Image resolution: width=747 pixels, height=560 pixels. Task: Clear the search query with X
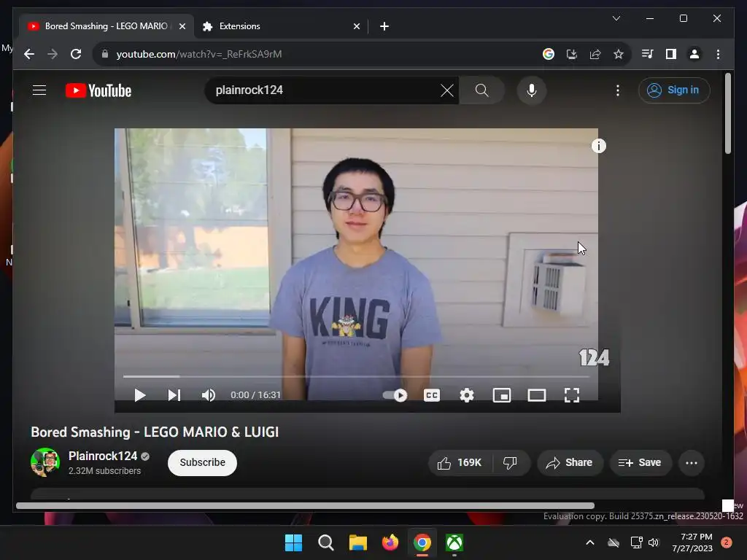pos(447,90)
